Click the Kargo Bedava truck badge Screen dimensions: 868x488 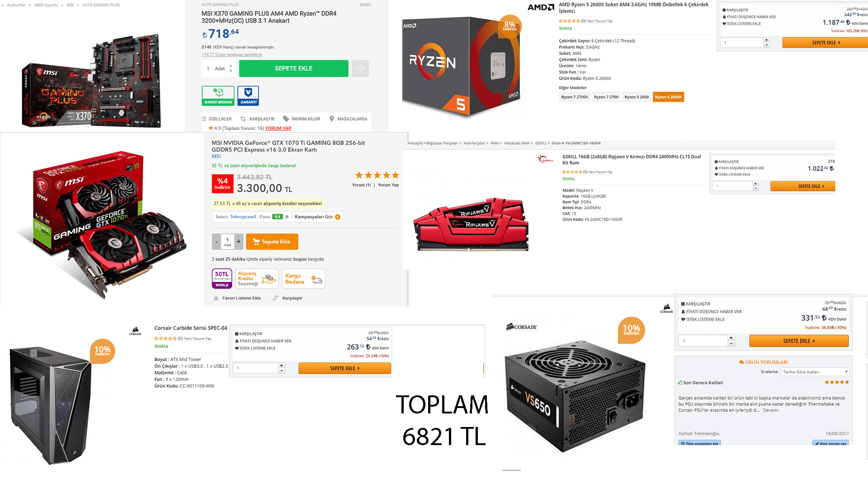click(x=303, y=279)
